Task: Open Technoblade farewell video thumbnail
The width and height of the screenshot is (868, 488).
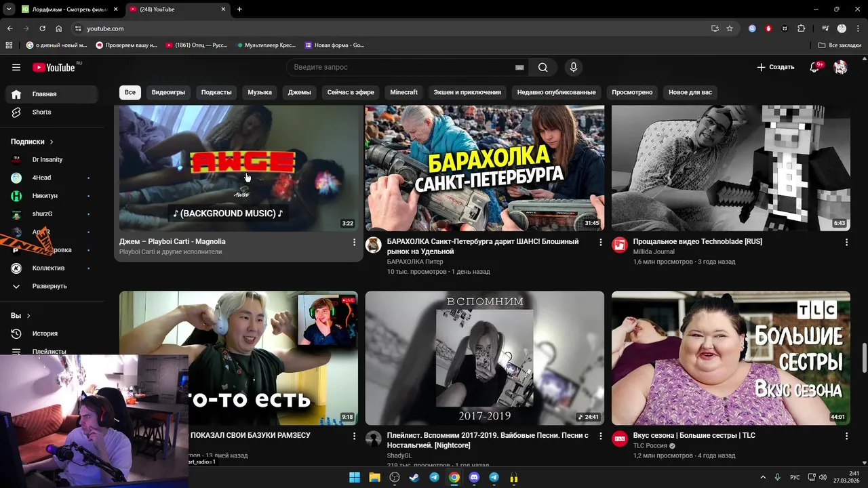Action: 731,168
